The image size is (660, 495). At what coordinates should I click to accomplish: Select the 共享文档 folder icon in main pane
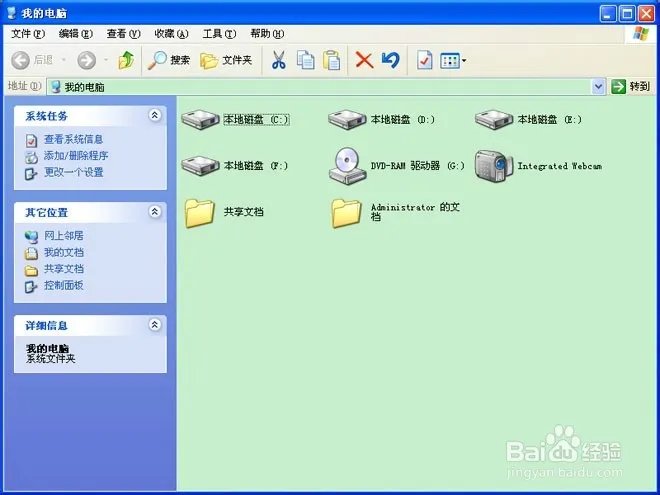click(200, 213)
